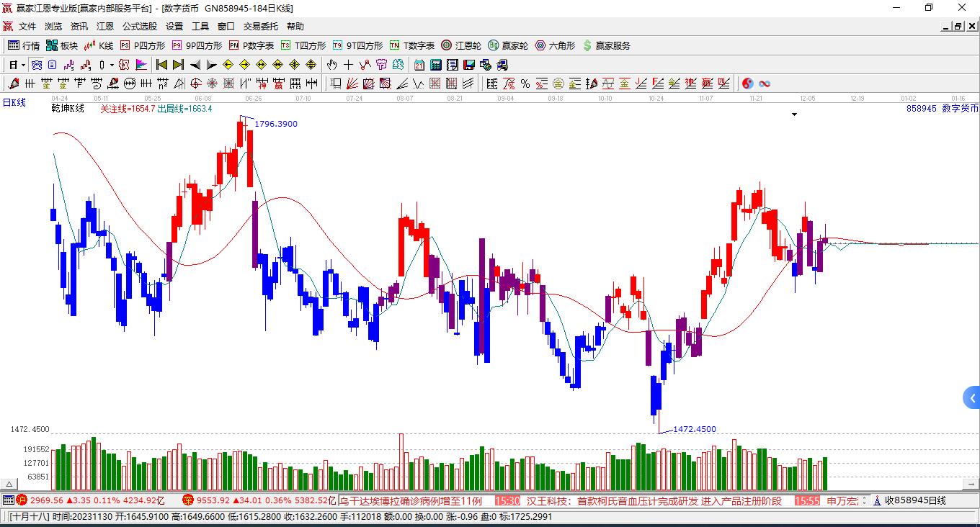
Task: Click the 日K线 label
Action: [x=14, y=102]
